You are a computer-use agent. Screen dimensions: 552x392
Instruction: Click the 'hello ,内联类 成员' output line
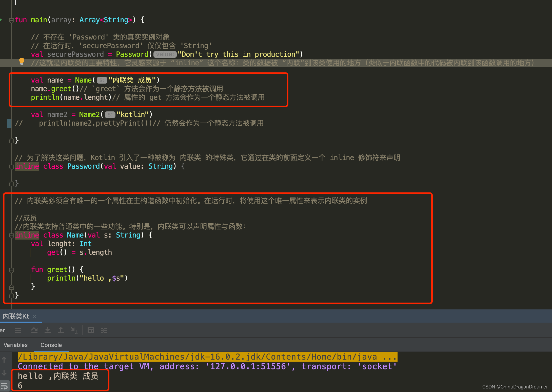point(58,376)
